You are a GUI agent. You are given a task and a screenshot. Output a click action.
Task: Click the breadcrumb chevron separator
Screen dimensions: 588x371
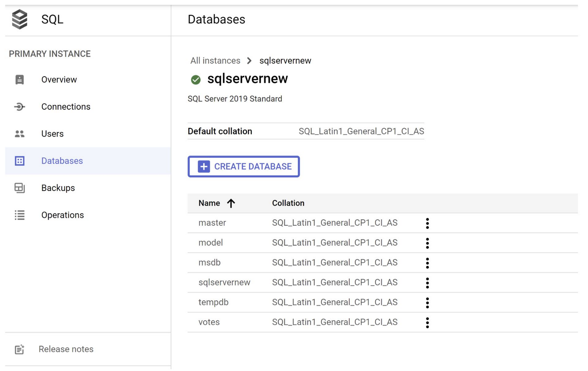pos(249,61)
